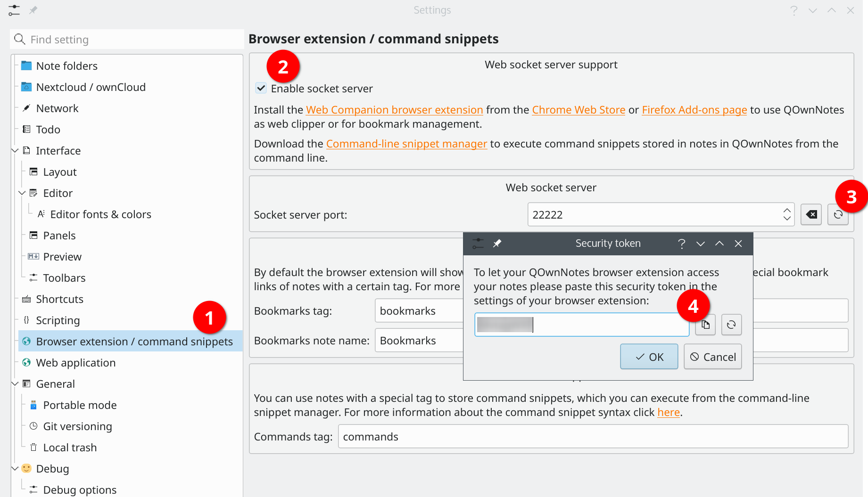This screenshot has height=497, width=868.
Task: Increase the socket server port value
Action: [x=787, y=210]
